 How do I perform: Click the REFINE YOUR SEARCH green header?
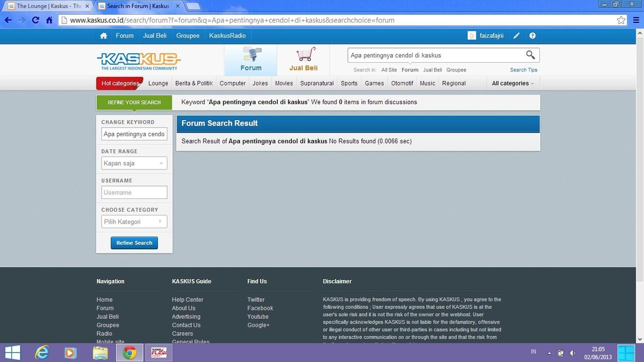coord(134,103)
